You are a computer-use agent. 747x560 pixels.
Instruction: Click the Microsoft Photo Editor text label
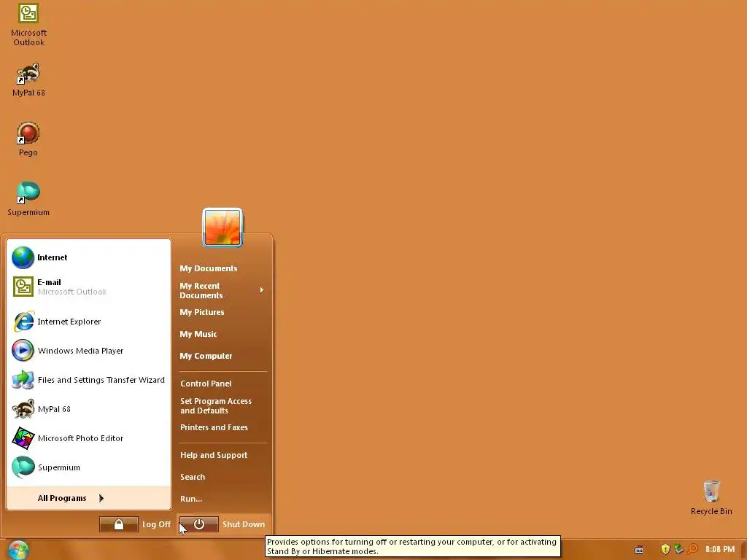(x=80, y=438)
